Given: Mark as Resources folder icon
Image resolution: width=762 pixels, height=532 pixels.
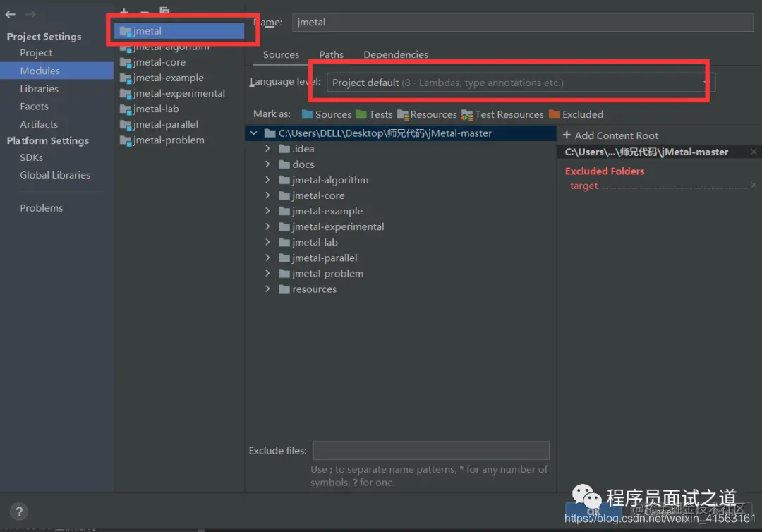Looking at the screenshot, I should 403,114.
